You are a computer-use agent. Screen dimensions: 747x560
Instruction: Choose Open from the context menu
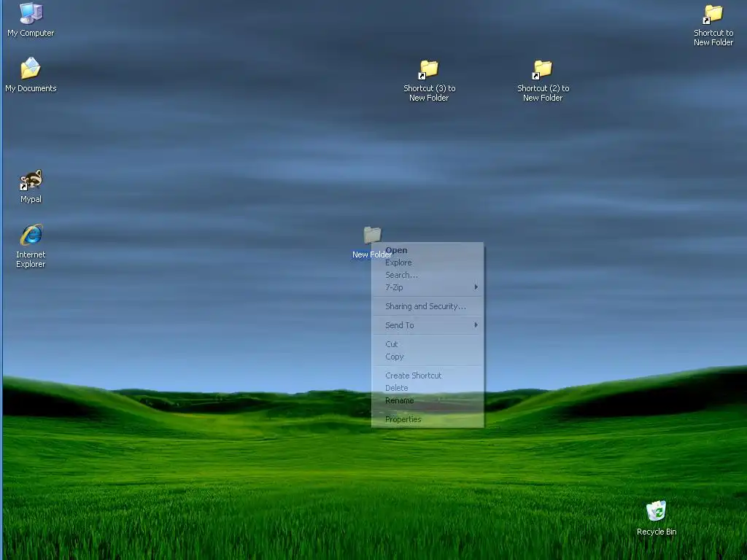427,250
